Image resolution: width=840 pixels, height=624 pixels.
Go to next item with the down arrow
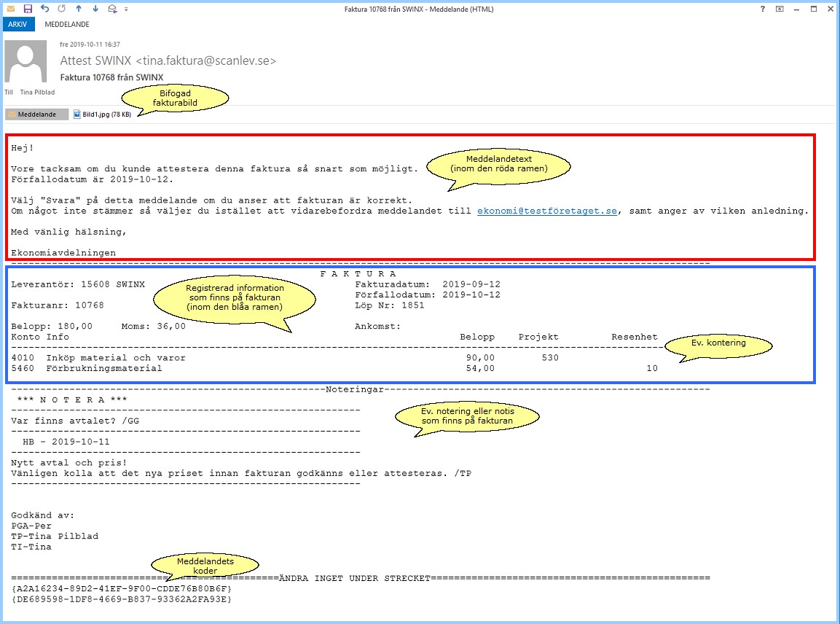pos(95,8)
